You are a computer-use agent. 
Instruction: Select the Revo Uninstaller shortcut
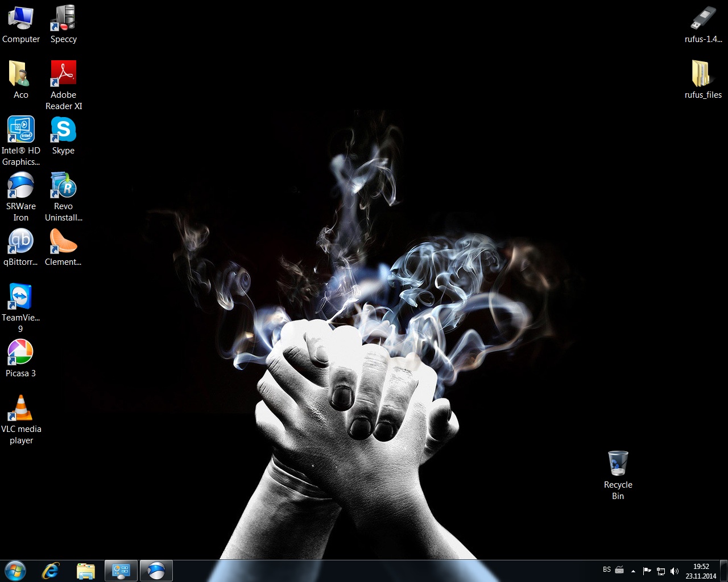tap(63, 197)
